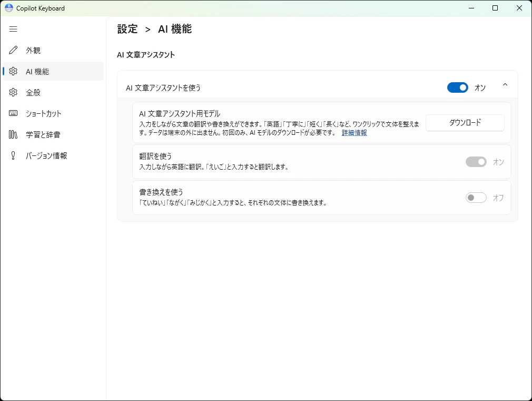The image size is (532, 401).
Task: Click the Copilot Keyboard app icon
Action: point(9,8)
